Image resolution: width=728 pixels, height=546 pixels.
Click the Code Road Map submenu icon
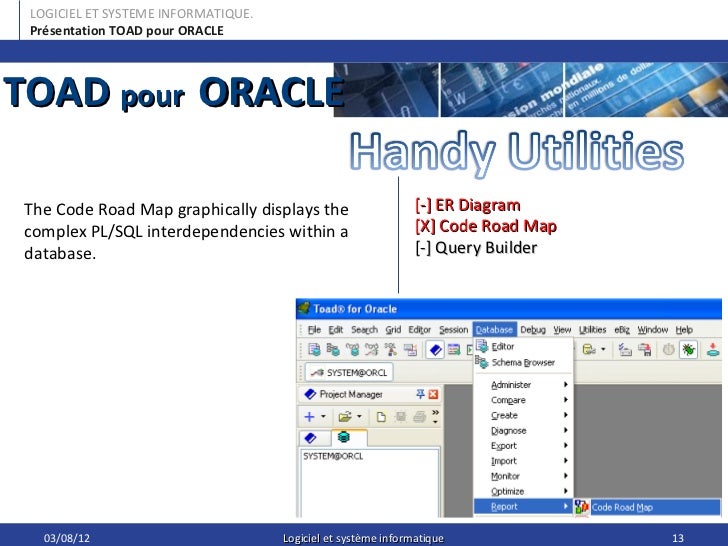tap(581, 507)
